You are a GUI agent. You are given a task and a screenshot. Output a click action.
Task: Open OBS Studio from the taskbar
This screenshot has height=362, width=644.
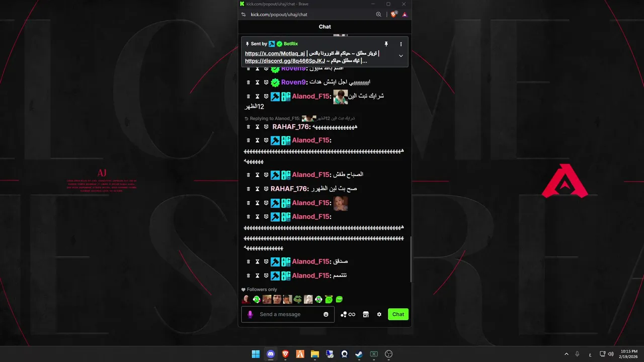coord(388,354)
